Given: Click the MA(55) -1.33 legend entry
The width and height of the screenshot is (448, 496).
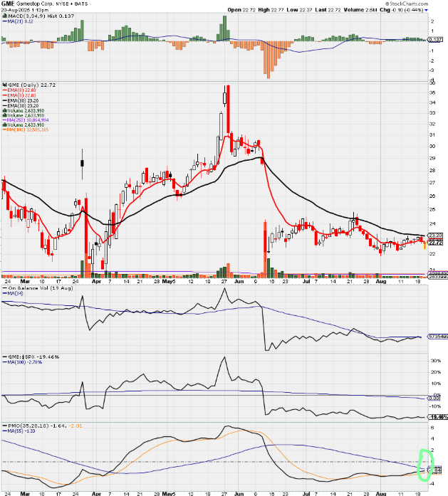Looking at the screenshot, I should click(19, 431).
